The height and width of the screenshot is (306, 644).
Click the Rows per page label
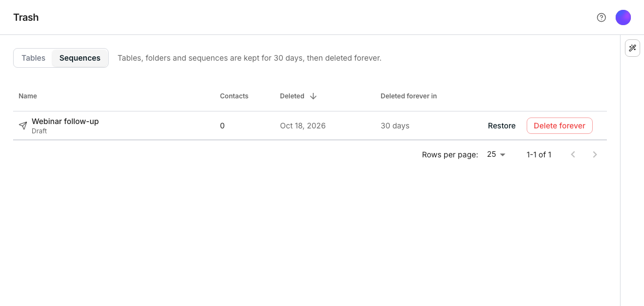pos(450,155)
